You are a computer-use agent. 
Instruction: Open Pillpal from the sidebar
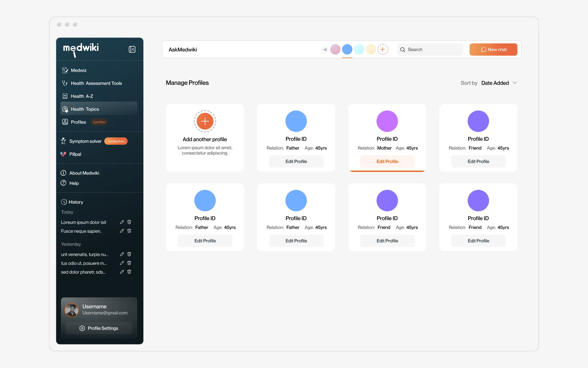(x=75, y=154)
